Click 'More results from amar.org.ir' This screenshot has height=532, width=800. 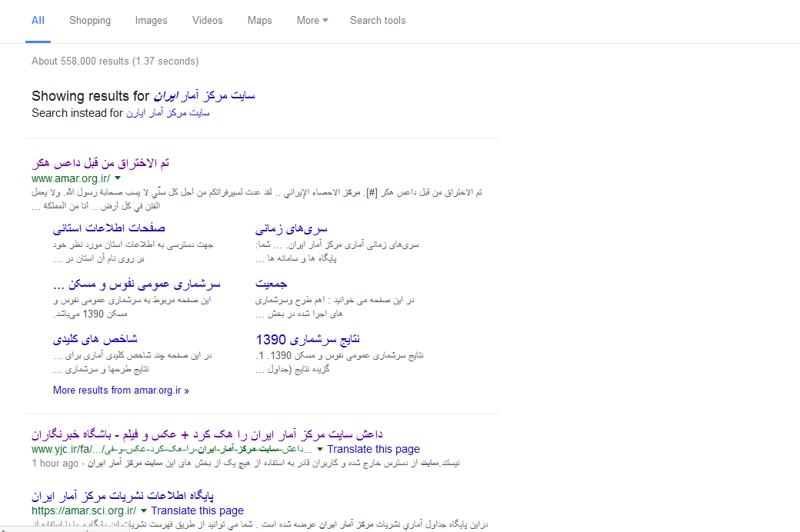tap(121, 390)
